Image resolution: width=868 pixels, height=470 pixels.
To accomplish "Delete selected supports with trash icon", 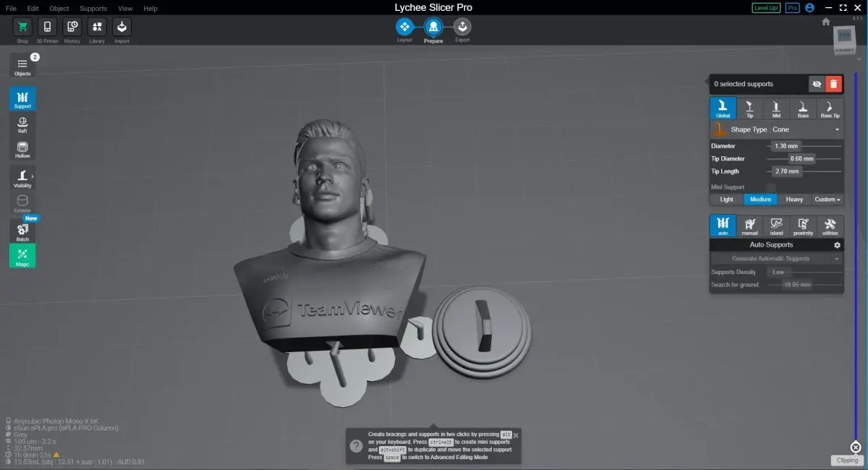I will [x=834, y=84].
